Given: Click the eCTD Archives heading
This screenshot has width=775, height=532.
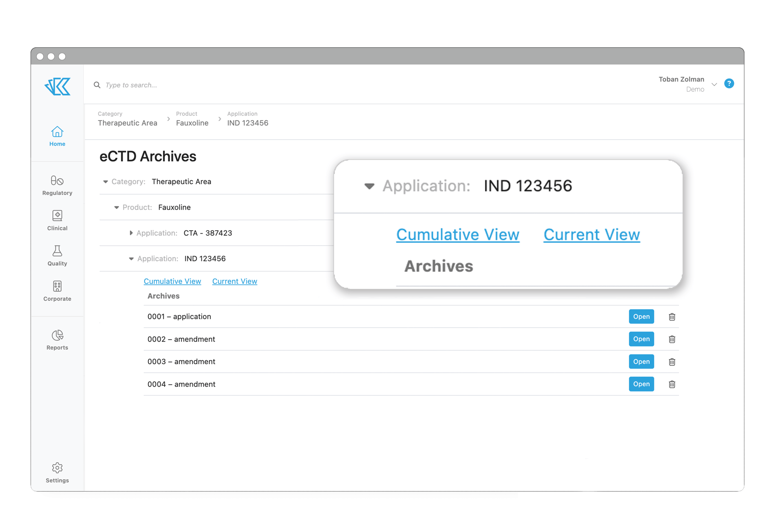Looking at the screenshot, I should (148, 156).
